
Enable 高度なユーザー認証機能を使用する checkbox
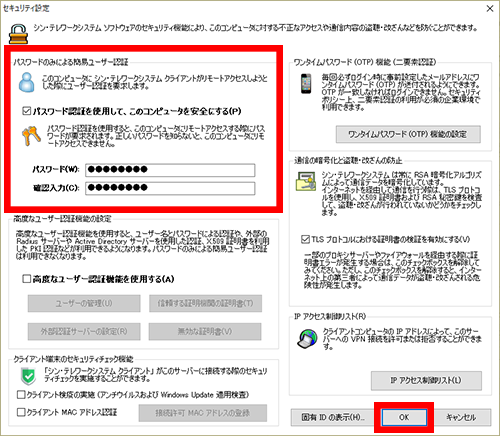pyautogui.click(x=27, y=279)
